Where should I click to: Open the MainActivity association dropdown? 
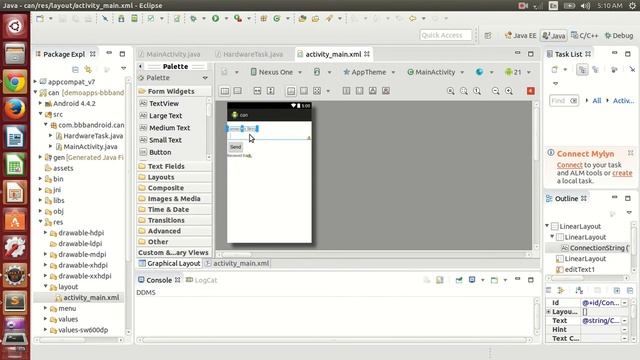pos(436,72)
